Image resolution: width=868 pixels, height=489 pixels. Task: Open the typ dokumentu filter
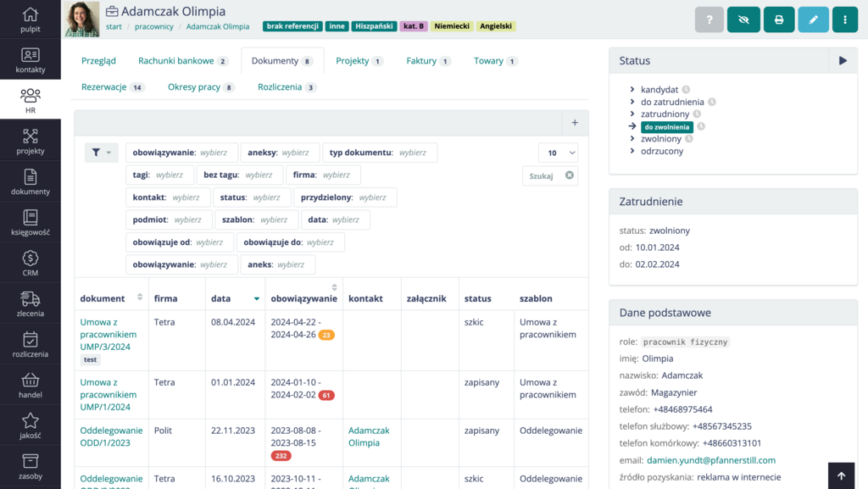pyautogui.click(x=379, y=153)
